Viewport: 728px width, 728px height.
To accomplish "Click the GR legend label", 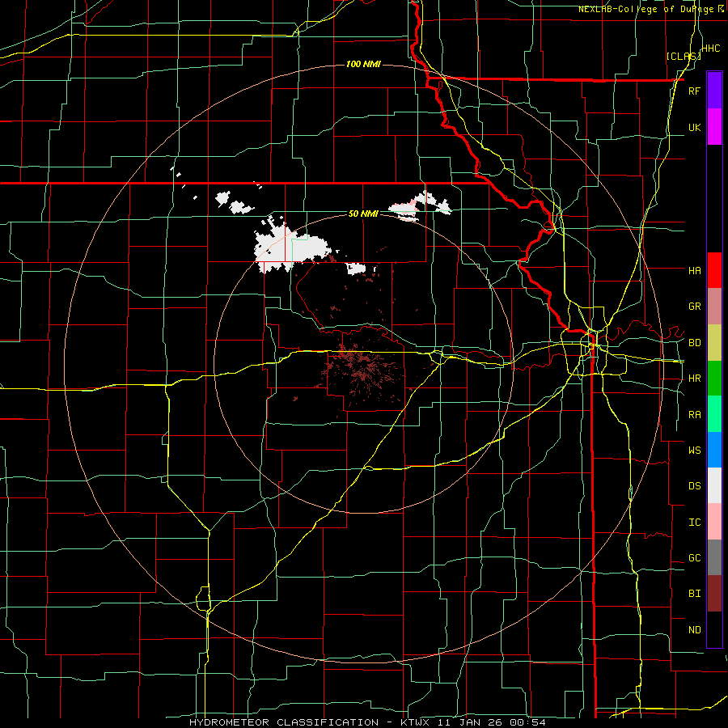I will (x=694, y=307).
